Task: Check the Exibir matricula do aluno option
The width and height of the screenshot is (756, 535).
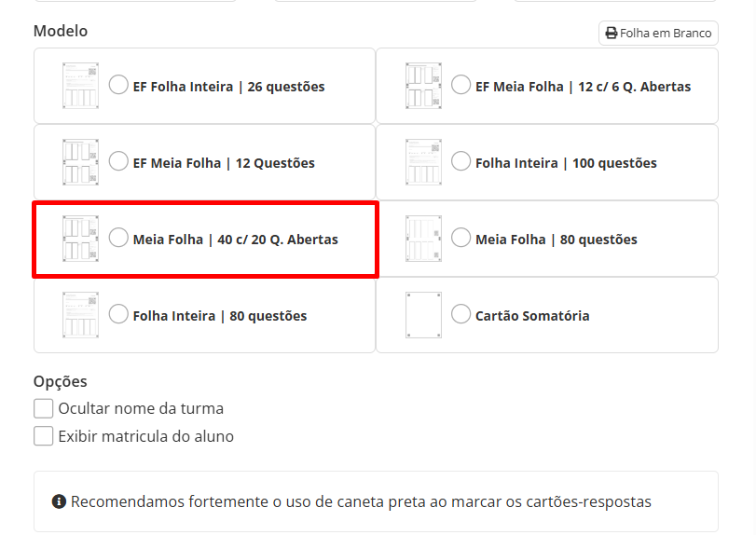Action: click(44, 436)
